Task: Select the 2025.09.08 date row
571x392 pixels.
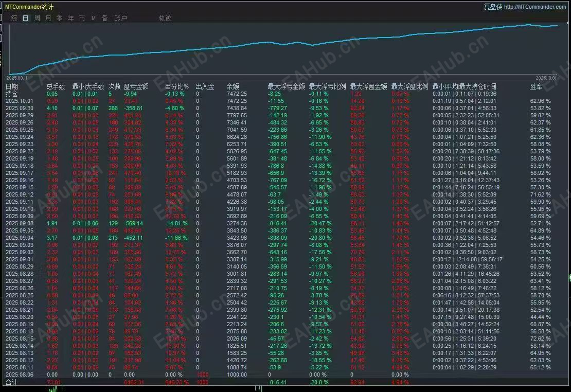Action: [20, 223]
